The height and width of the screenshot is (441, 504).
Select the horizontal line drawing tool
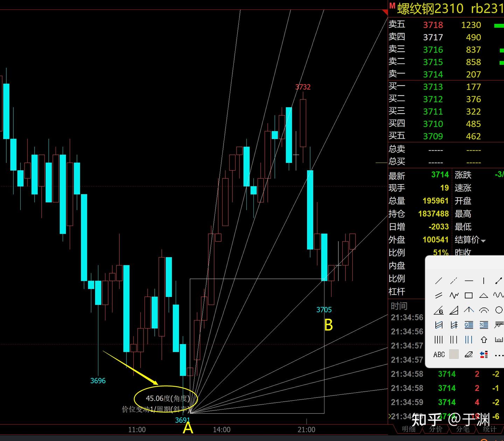[x=469, y=281]
